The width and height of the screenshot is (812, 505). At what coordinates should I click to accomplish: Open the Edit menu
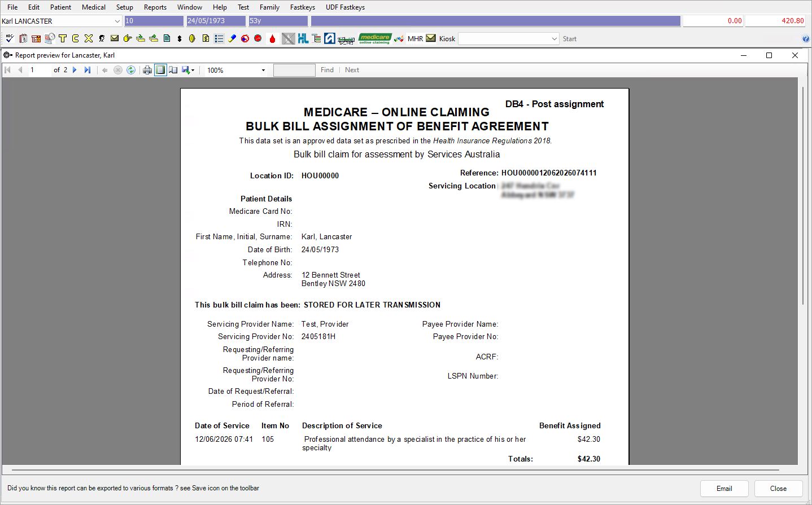(34, 7)
